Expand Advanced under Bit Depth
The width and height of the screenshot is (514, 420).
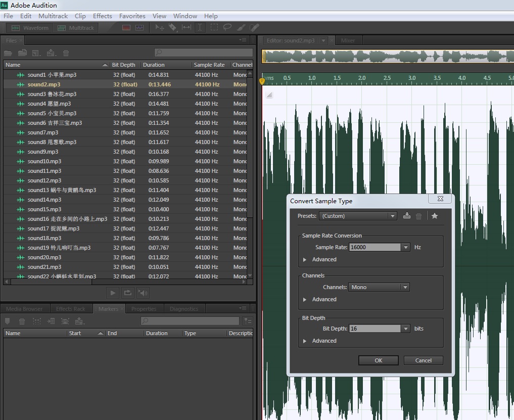point(305,341)
